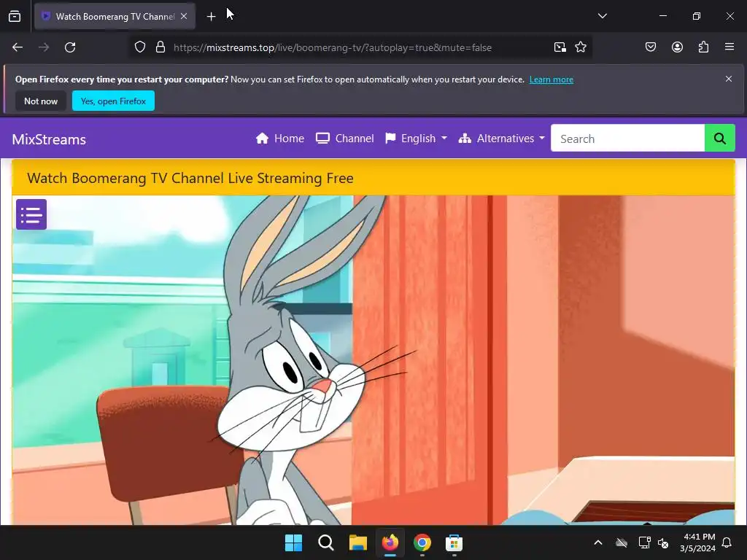Open File Explorer from taskbar
Viewport: 747px width, 560px height.
coord(357,542)
